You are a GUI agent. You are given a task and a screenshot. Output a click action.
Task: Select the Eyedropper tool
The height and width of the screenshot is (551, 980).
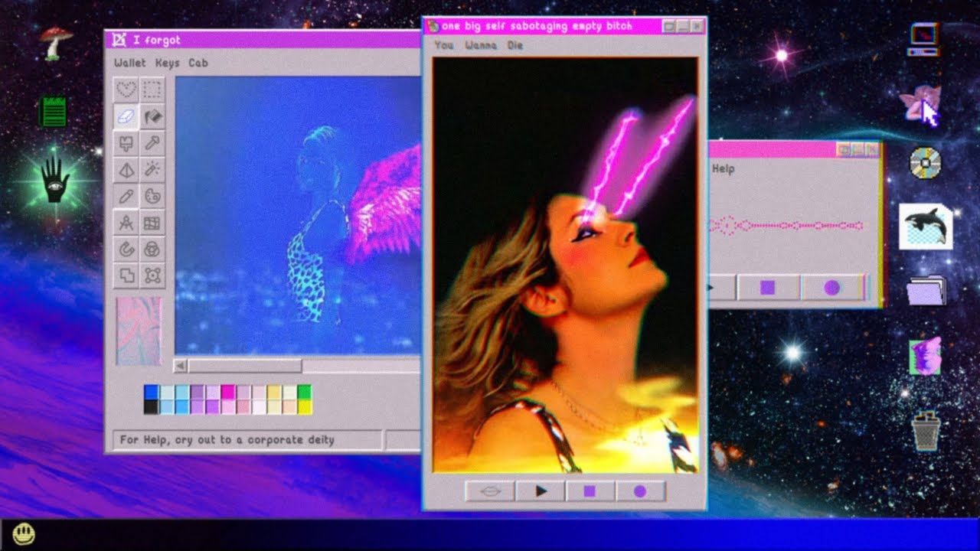tap(152, 143)
